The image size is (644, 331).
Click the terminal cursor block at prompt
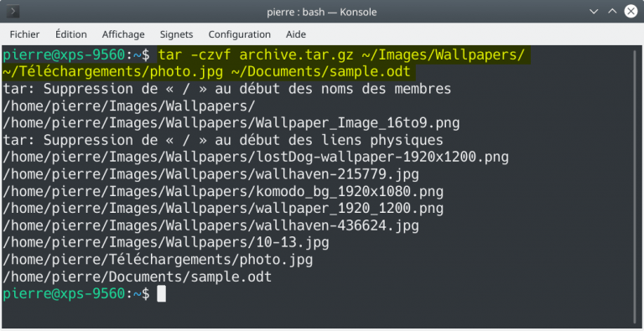click(x=161, y=294)
